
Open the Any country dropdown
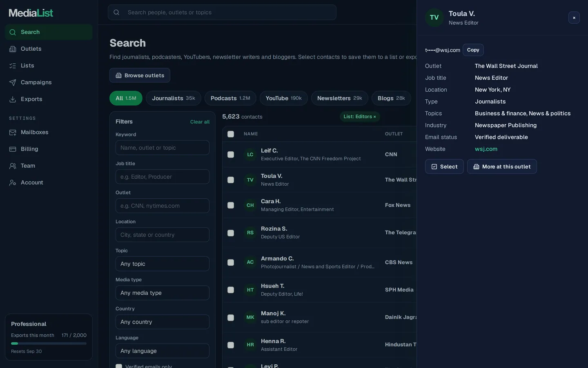163,322
